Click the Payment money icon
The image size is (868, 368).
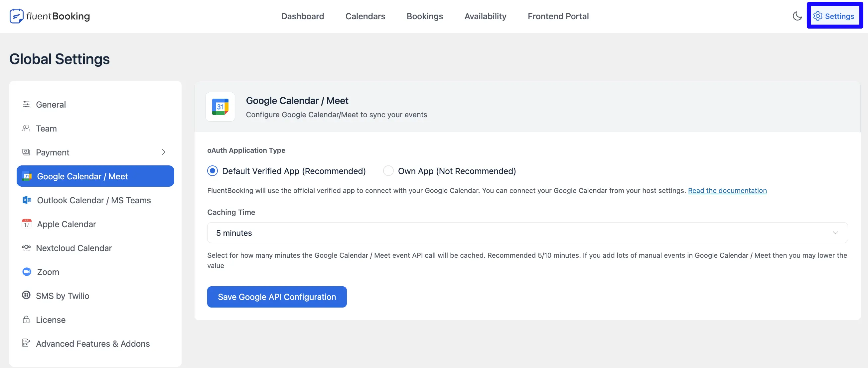[x=26, y=152]
